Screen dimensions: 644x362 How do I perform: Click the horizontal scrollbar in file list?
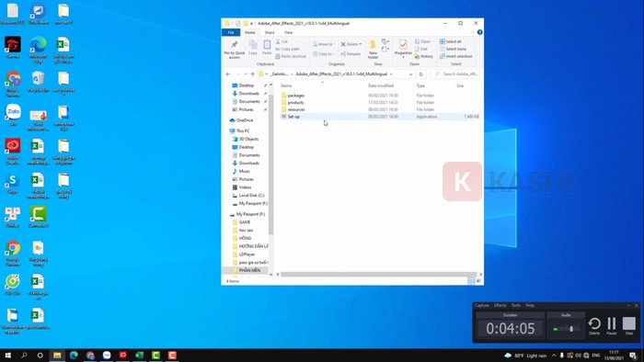(378, 275)
